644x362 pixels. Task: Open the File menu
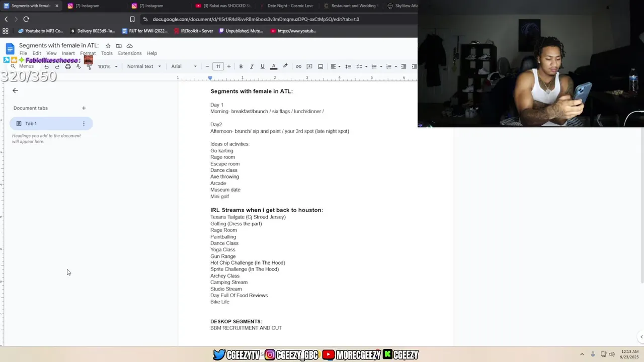[23, 53]
